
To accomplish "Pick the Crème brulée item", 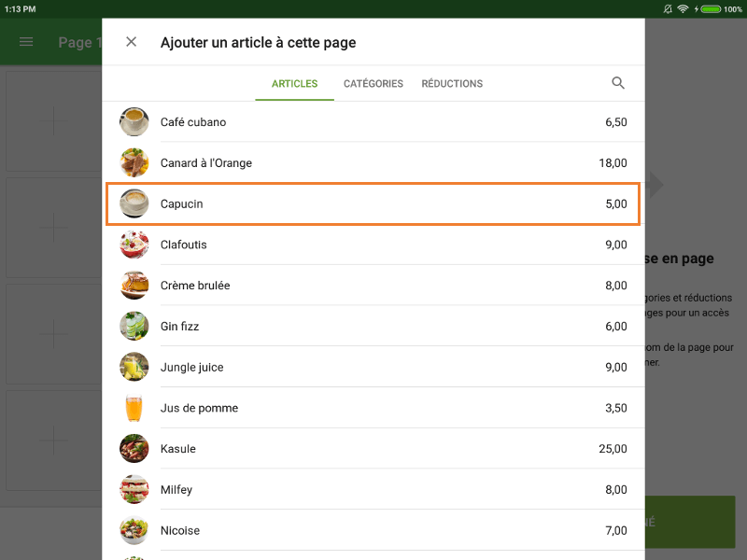I will tap(373, 285).
